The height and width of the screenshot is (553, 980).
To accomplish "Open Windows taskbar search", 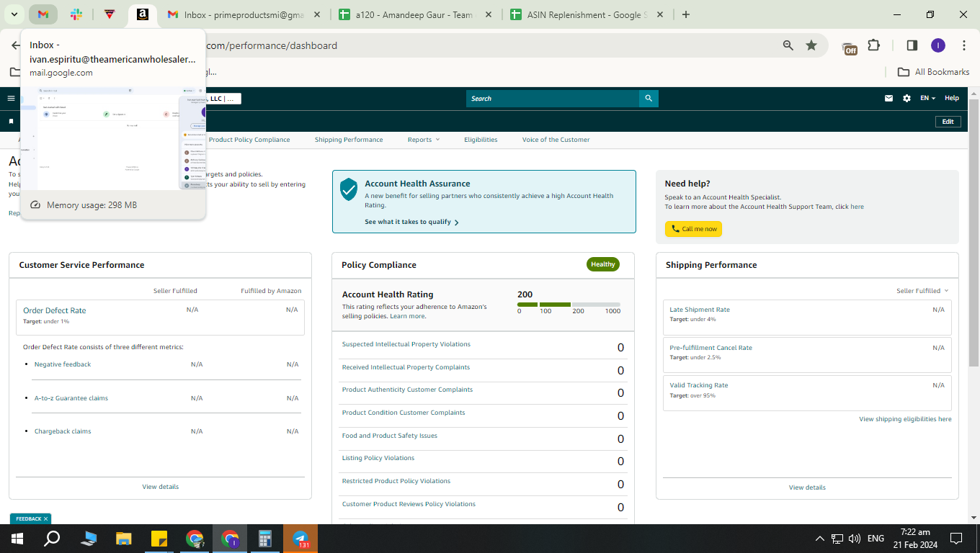I will pos(52,539).
